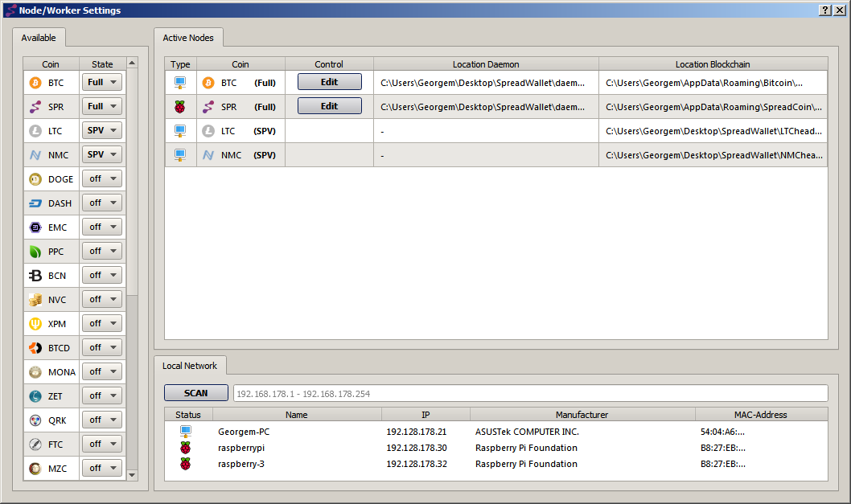Click the BCN coin icon

tap(35, 276)
